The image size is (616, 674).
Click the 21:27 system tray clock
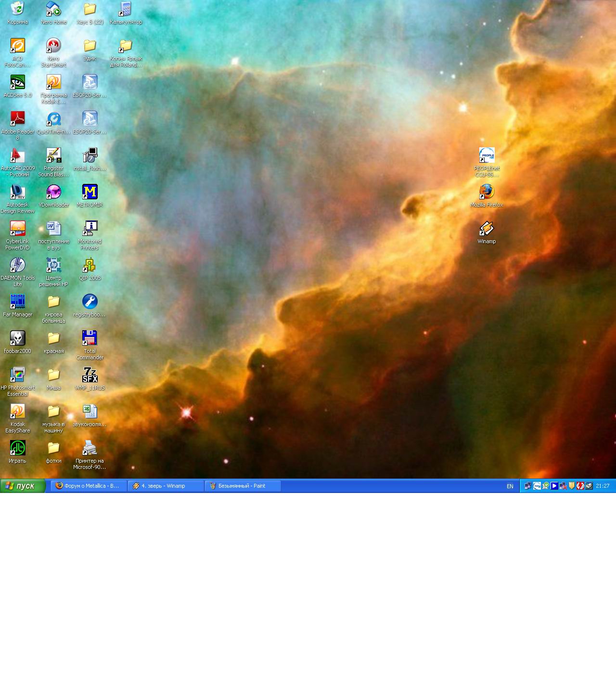(603, 486)
